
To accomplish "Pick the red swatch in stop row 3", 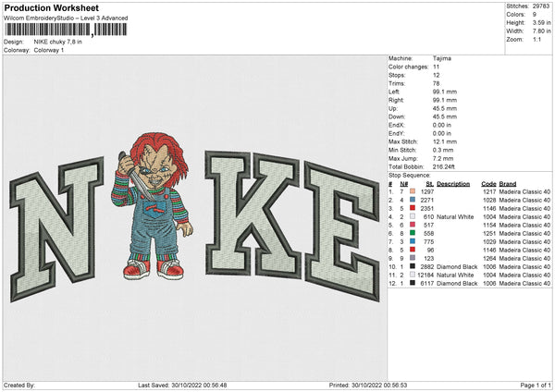I will click(412, 208).
